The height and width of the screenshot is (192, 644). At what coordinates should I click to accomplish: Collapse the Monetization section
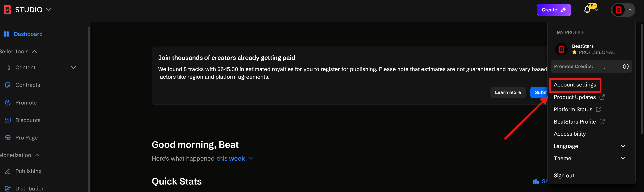click(x=37, y=155)
